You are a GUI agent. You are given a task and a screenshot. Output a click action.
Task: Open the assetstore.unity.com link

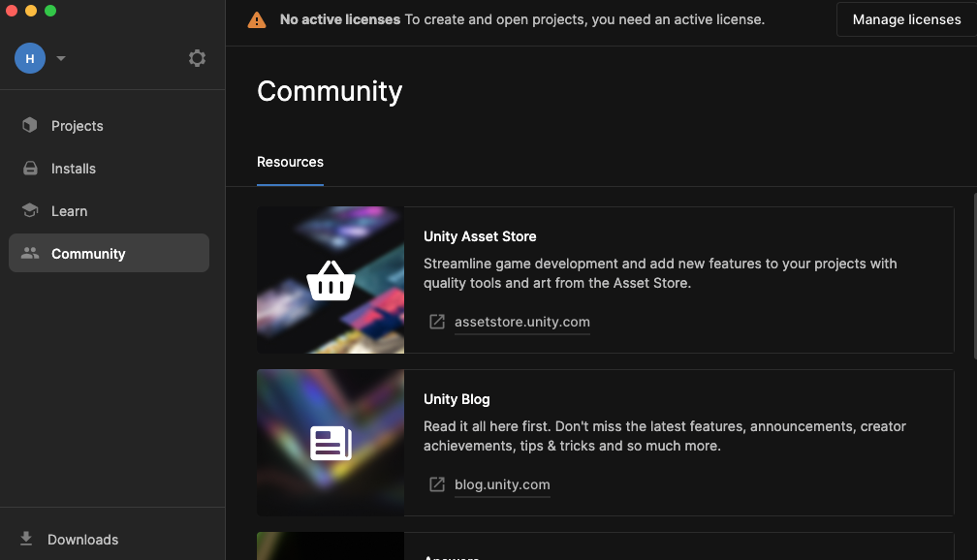[521, 322]
